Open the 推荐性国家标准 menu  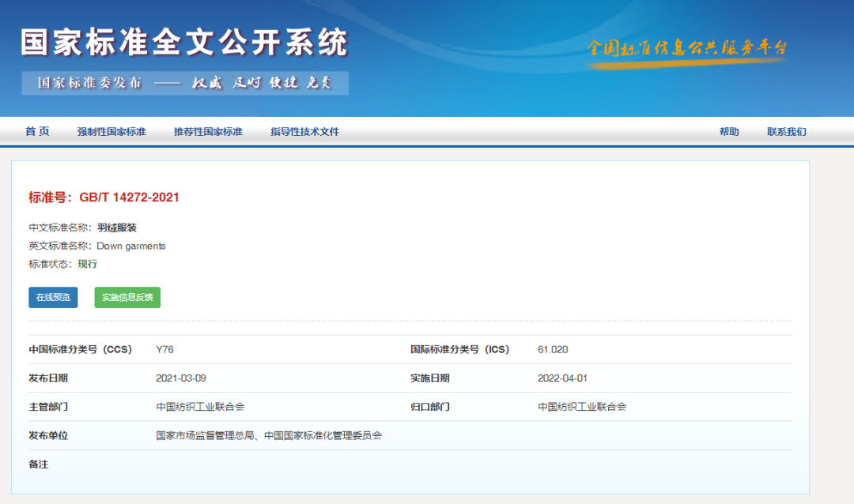tap(210, 131)
